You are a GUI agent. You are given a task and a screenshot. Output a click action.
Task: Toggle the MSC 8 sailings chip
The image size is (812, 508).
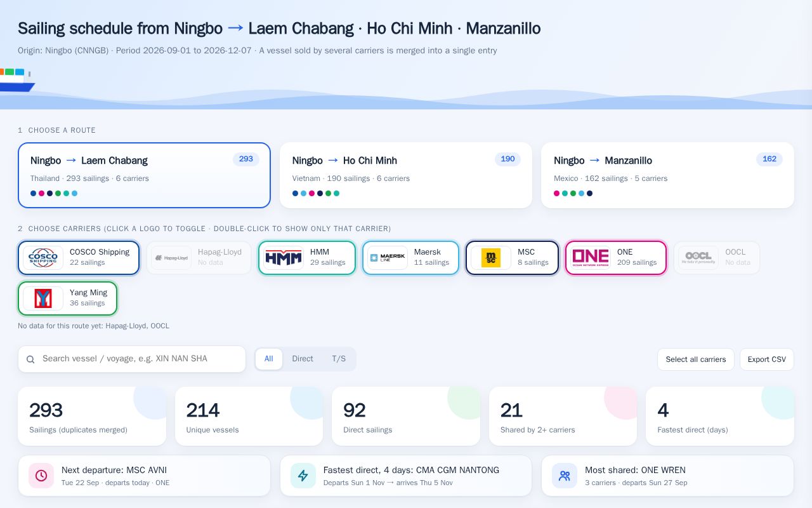[x=513, y=258]
